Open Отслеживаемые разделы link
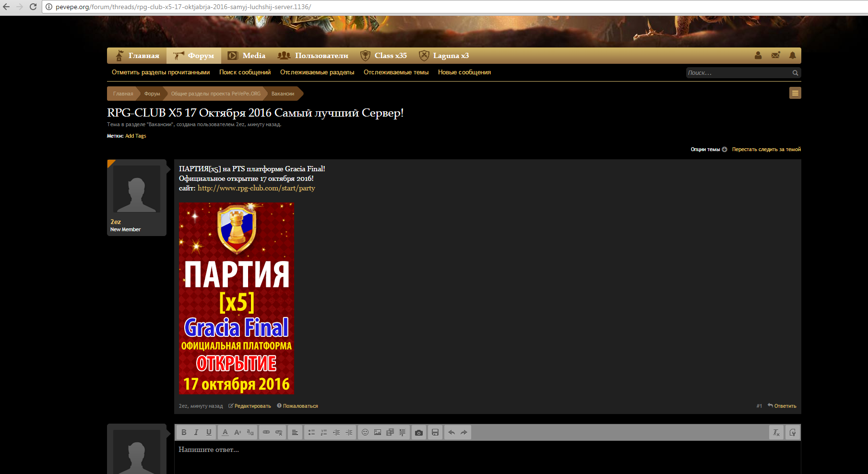868x474 pixels. coord(317,72)
